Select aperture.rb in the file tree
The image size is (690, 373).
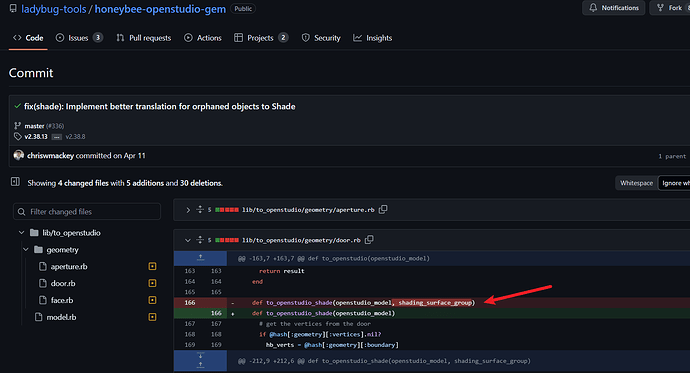69,267
